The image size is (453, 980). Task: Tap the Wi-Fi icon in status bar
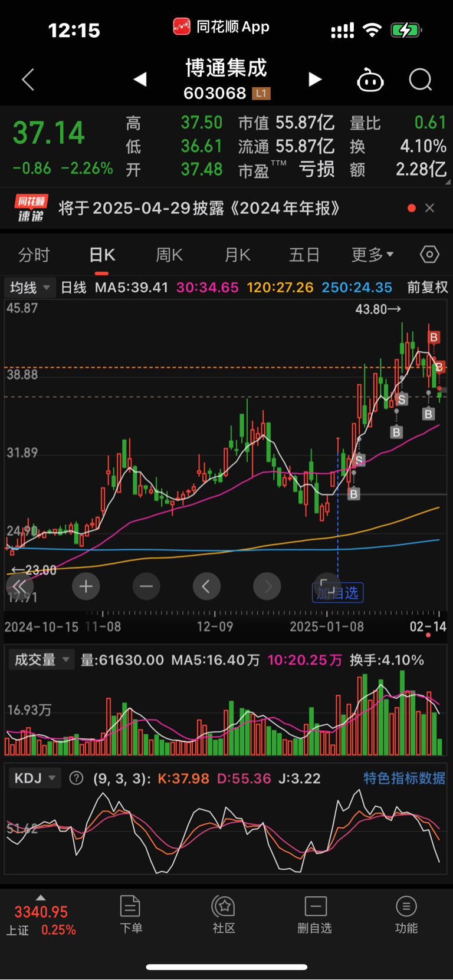click(372, 30)
